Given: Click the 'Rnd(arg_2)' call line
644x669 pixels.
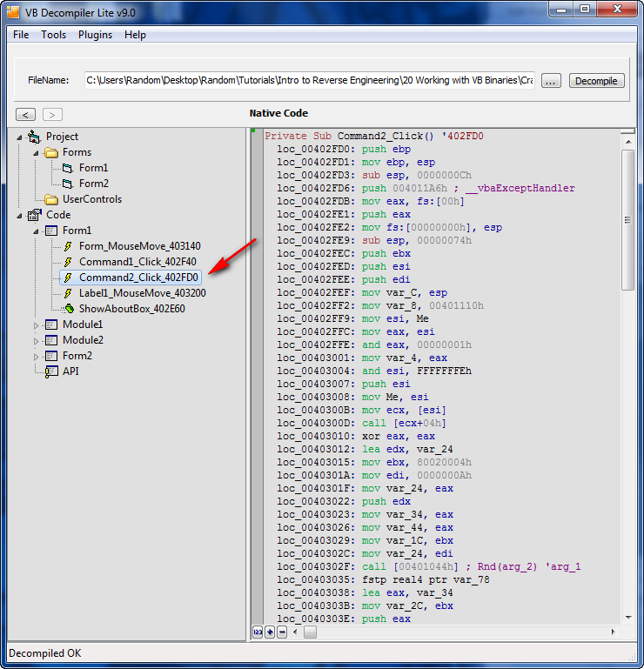Looking at the screenshot, I should coord(428,566).
